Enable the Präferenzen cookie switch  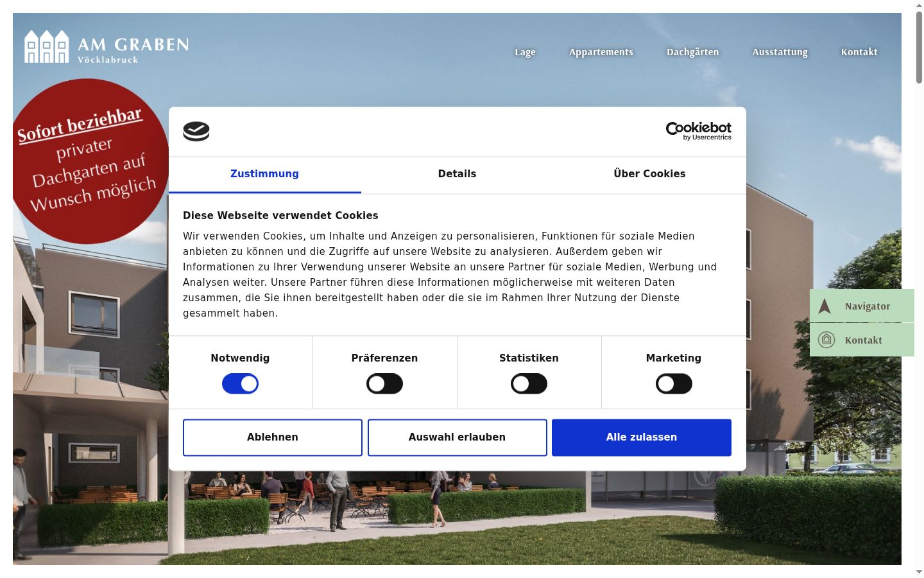(x=384, y=384)
